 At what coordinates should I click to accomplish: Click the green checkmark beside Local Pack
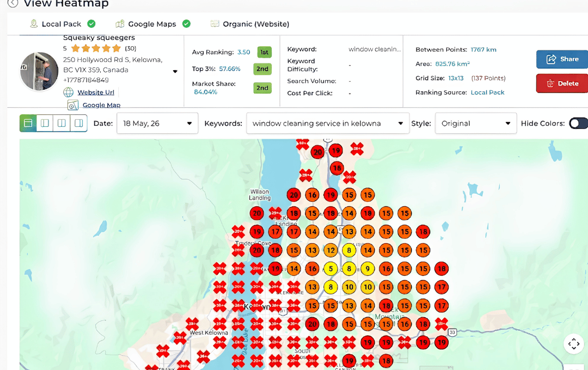[91, 24]
